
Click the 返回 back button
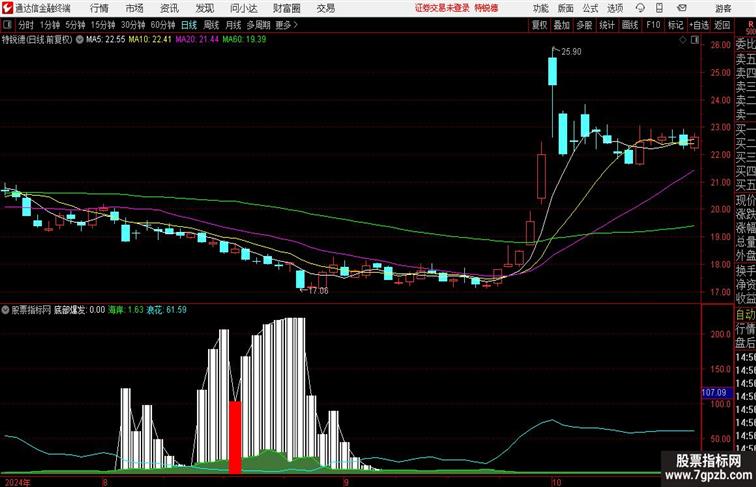pyautogui.click(x=722, y=25)
